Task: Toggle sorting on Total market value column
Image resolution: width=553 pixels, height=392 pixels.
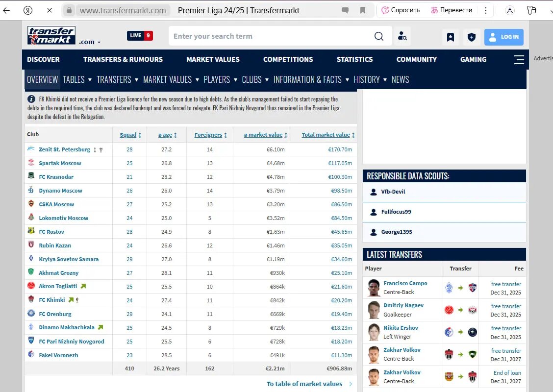Action: click(326, 134)
